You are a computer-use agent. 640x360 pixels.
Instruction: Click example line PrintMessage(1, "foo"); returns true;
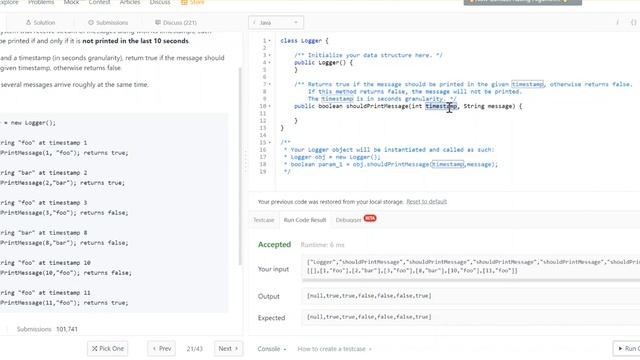[64, 153]
